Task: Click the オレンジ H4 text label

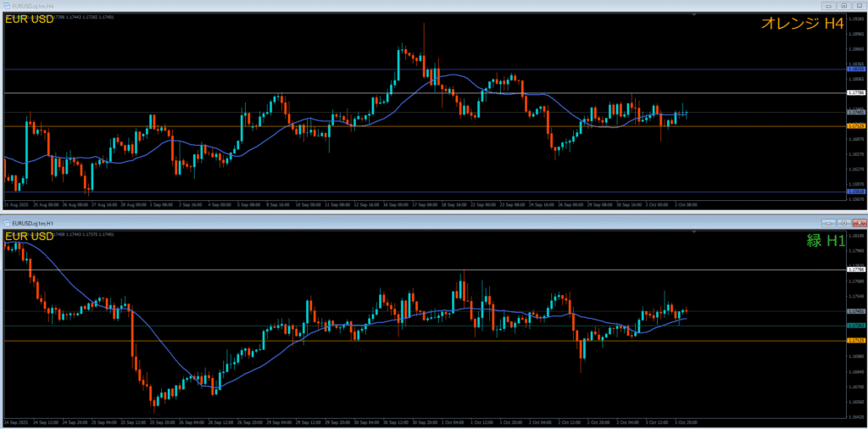Action: pyautogui.click(x=801, y=25)
